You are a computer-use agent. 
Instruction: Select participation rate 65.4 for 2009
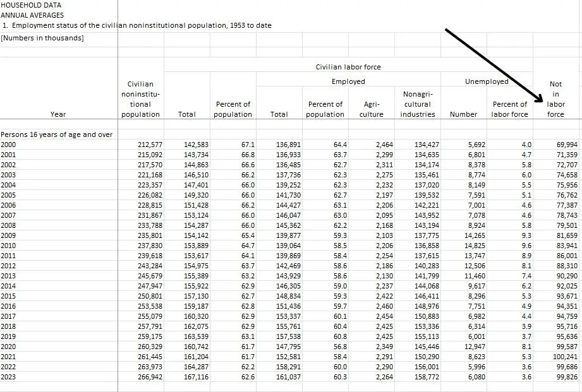pyautogui.click(x=248, y=235)
